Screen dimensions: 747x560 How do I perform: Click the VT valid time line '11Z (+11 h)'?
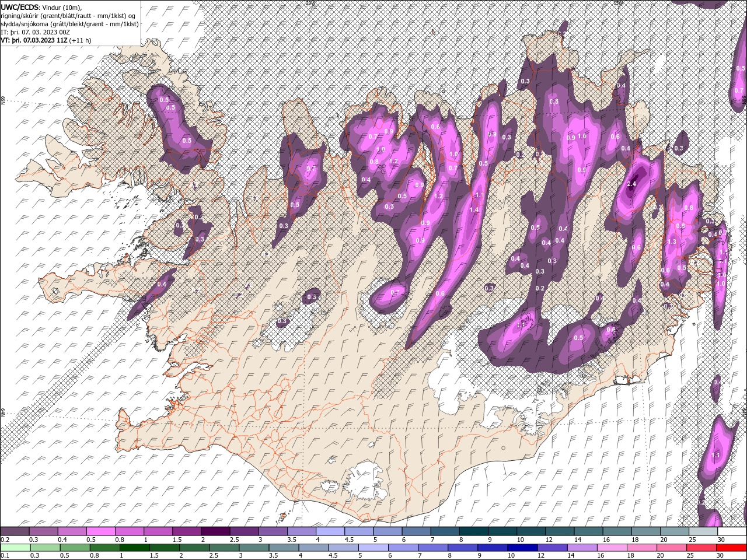point(46,40)
